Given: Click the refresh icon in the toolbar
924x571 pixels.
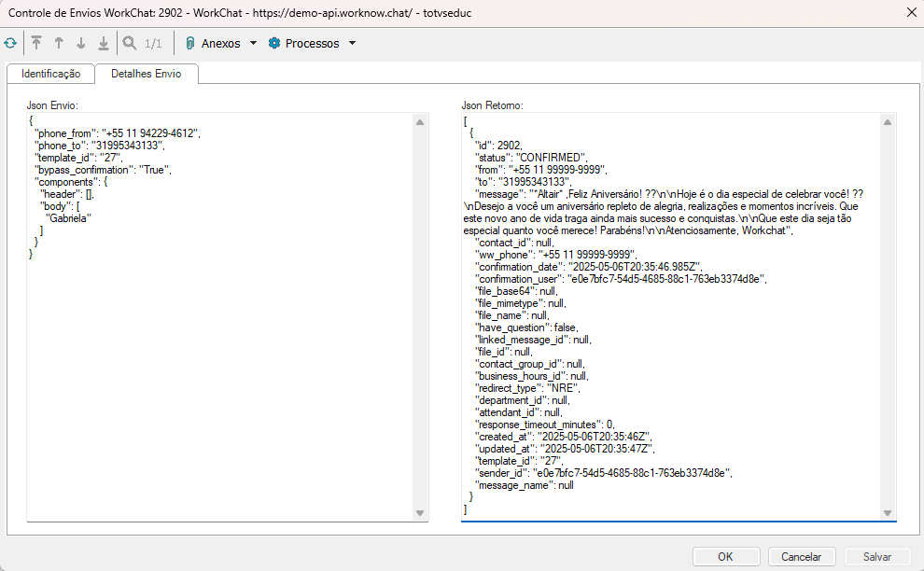Looking at the screenshot, I should (x=10, y=44).
